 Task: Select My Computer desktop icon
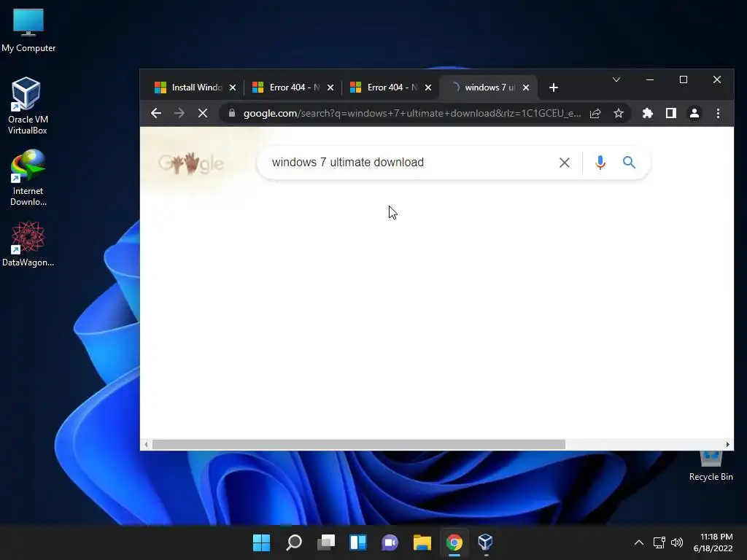pyautogui.click(x=28, y=31)
